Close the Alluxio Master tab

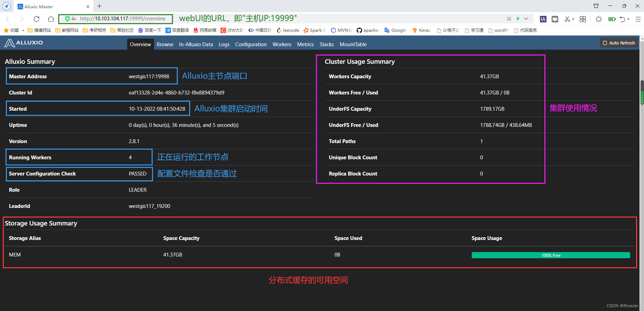click(88, 7)
